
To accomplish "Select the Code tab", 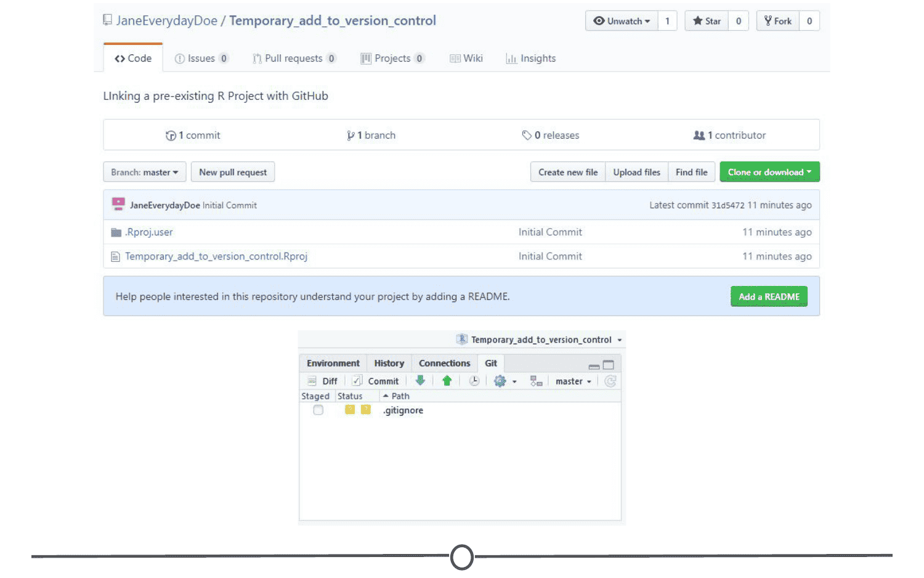I will pos(133,58).
